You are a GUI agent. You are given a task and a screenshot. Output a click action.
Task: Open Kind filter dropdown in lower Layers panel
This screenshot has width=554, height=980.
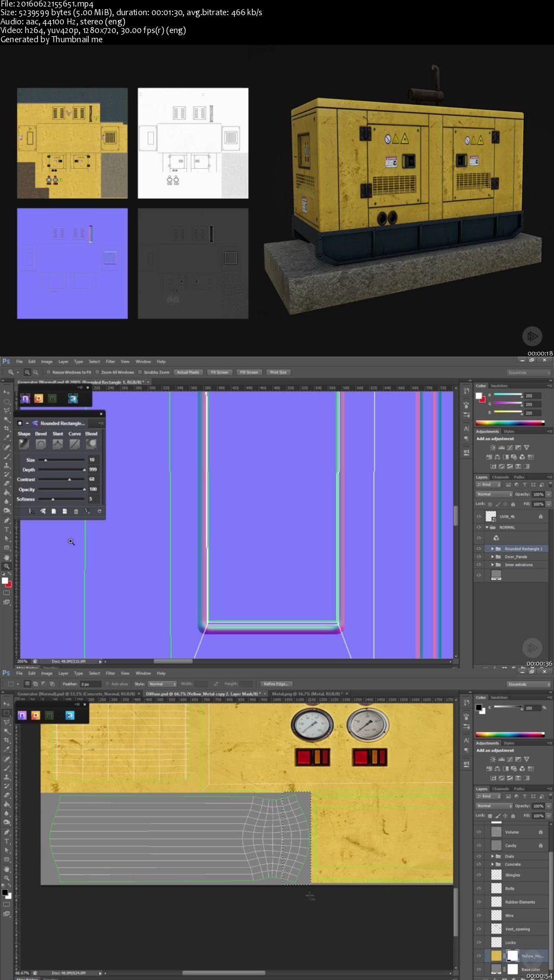[489, 797]
